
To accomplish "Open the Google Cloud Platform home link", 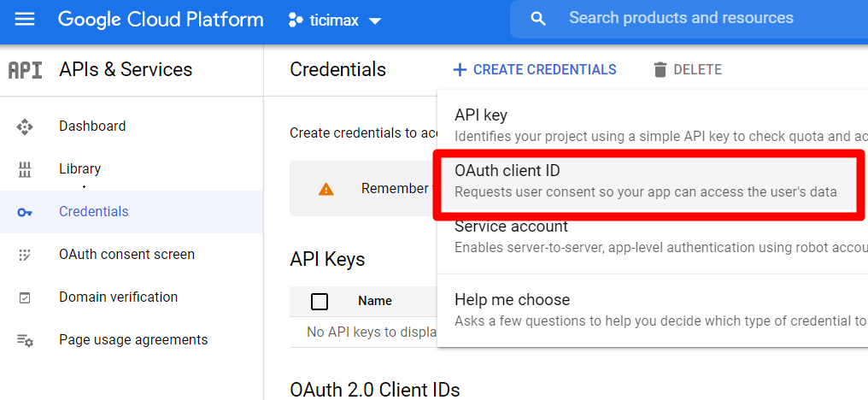I will click(x=161, y=20).
